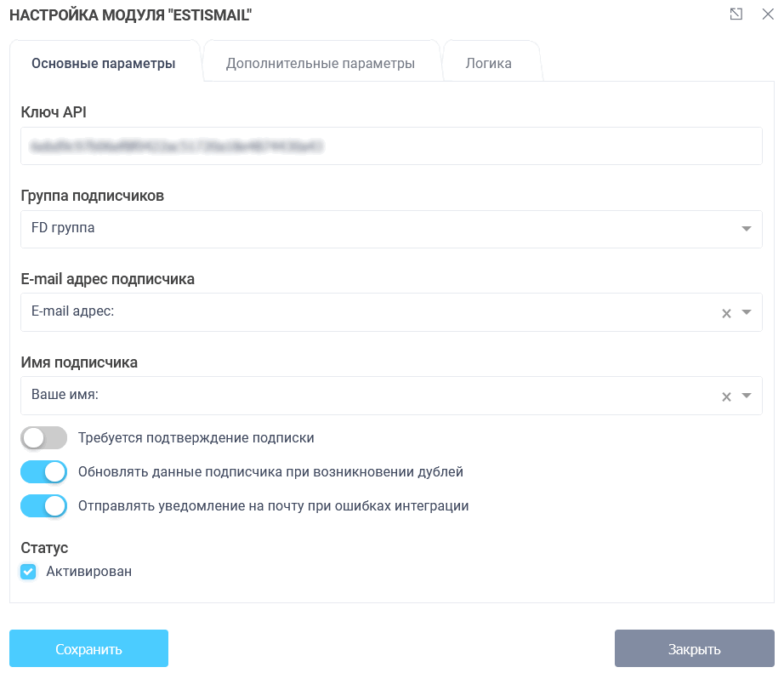Click the Сохранить button
Viewport: 784px width, 673px height.
(88, 649)
